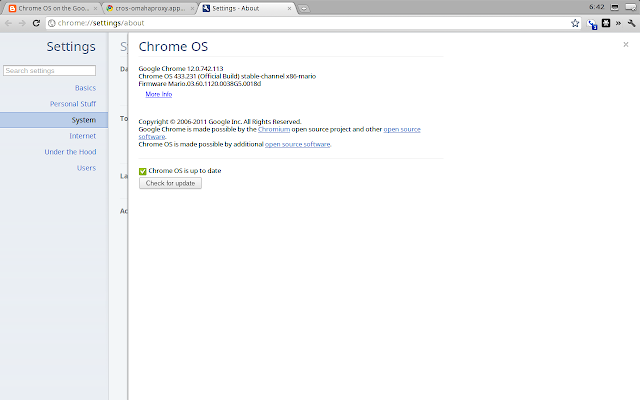Click the Chrome OS heading

pos(173,47)
